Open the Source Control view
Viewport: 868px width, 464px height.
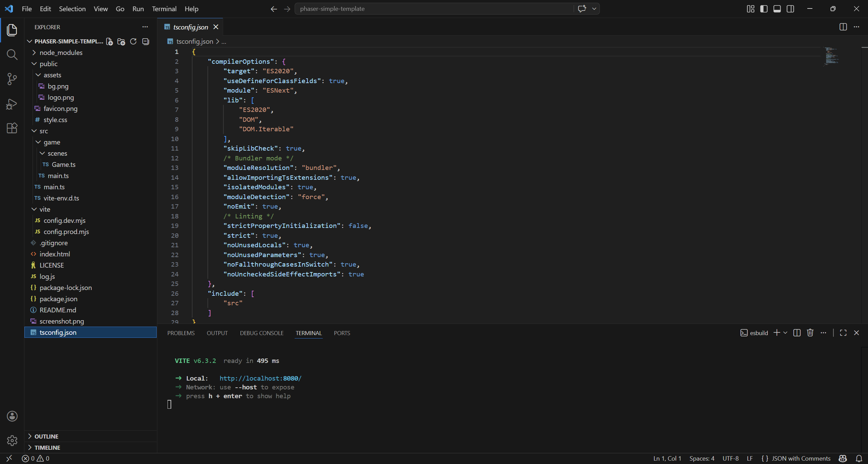pos(12,79)
